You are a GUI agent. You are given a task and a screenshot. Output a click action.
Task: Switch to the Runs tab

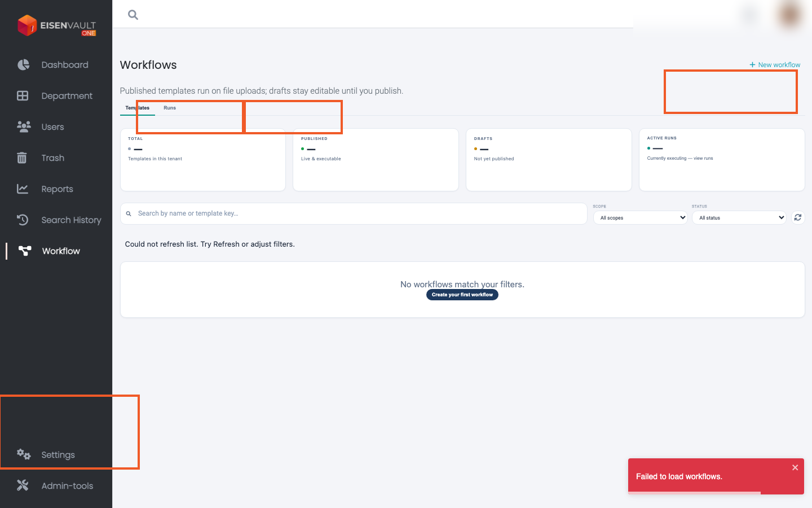click(x=170, y=108)
